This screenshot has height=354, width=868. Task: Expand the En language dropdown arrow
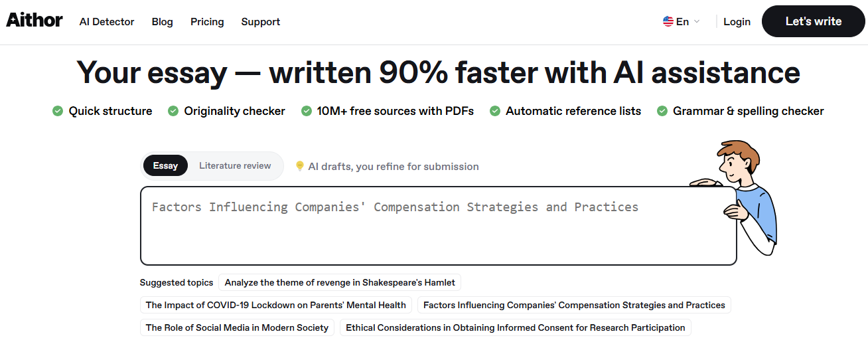pyautogui.click(x=697, y=22)
